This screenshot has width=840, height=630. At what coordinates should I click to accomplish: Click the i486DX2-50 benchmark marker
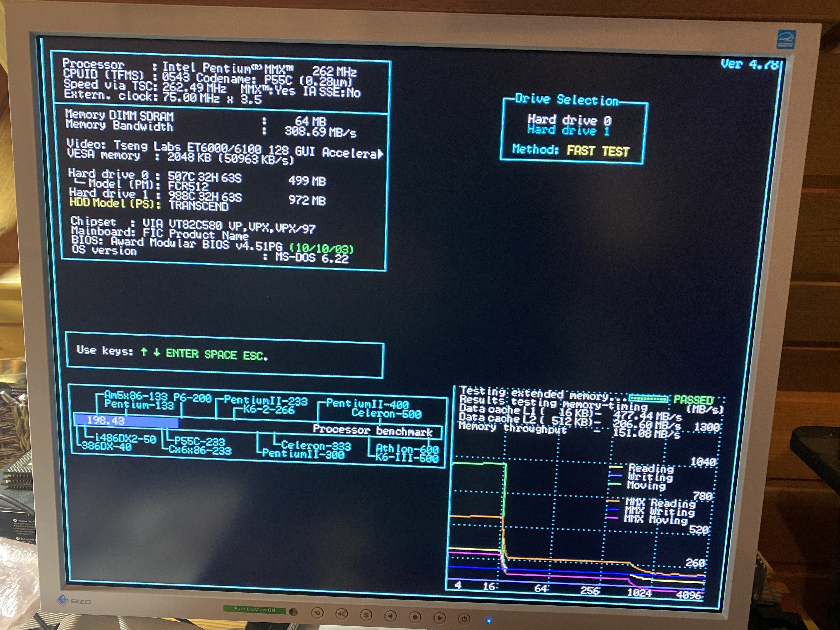pos(125,439)
